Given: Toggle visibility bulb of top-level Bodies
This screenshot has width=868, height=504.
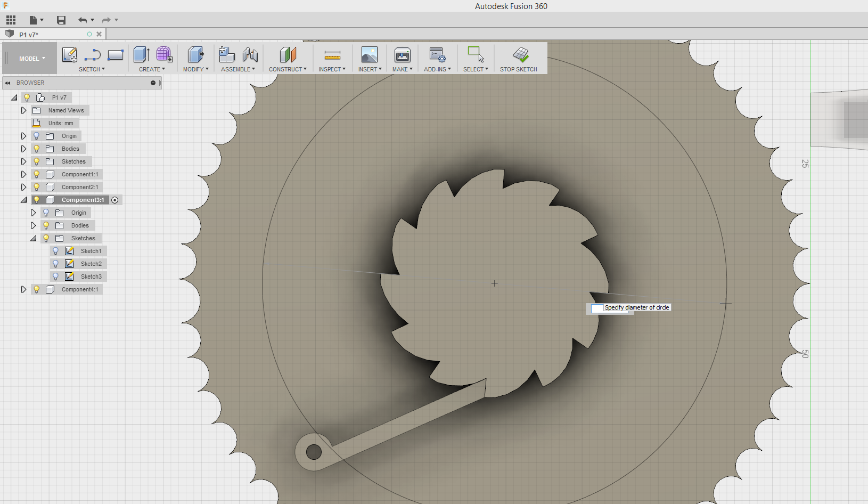Looking at the screenshot, I should [x=37, y=149].
